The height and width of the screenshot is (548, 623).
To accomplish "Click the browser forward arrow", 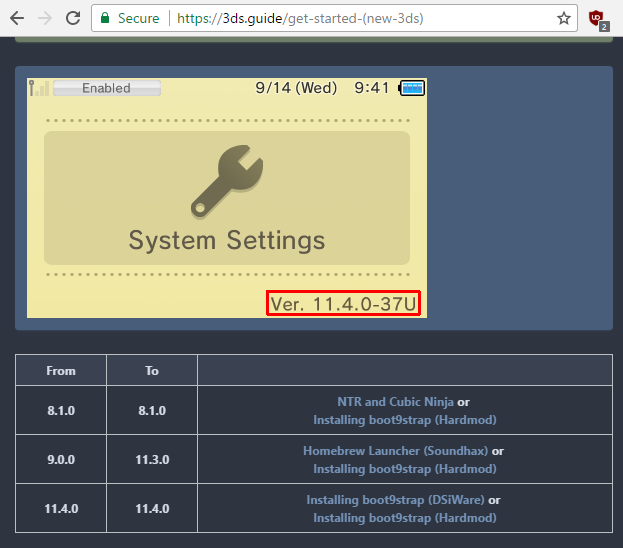I will pyautogui.click(x=45, y=18).
